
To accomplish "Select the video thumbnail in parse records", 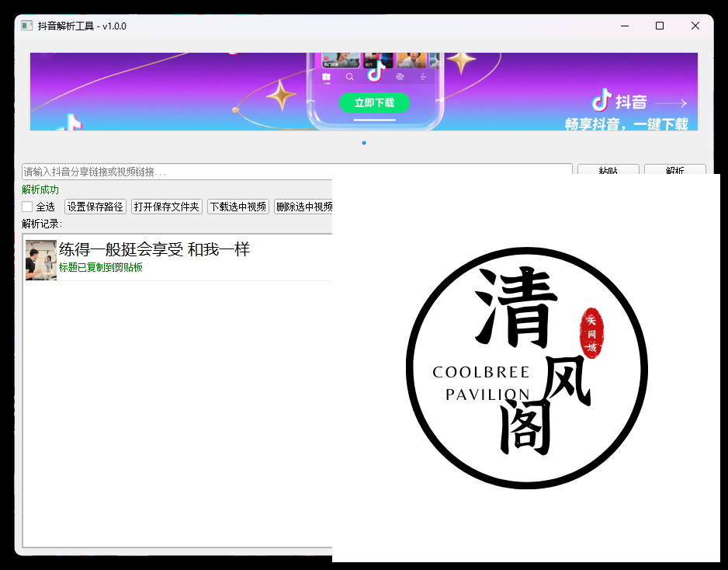I will pos(41,260).
